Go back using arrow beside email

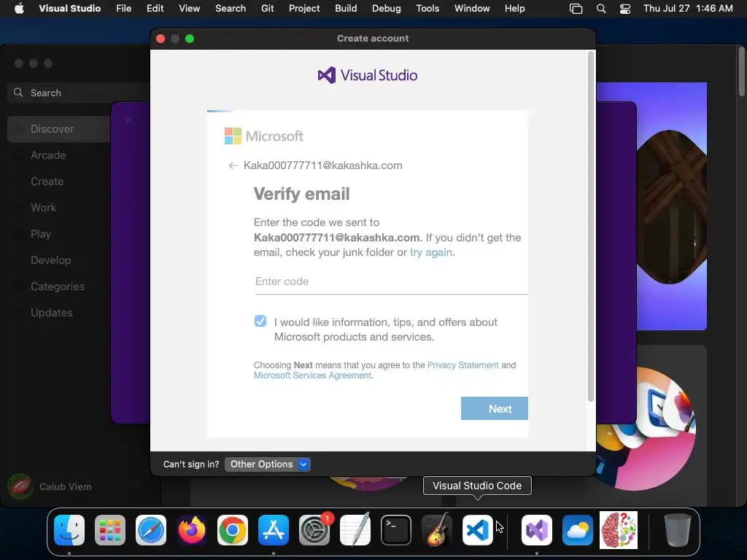coord(233,166)
